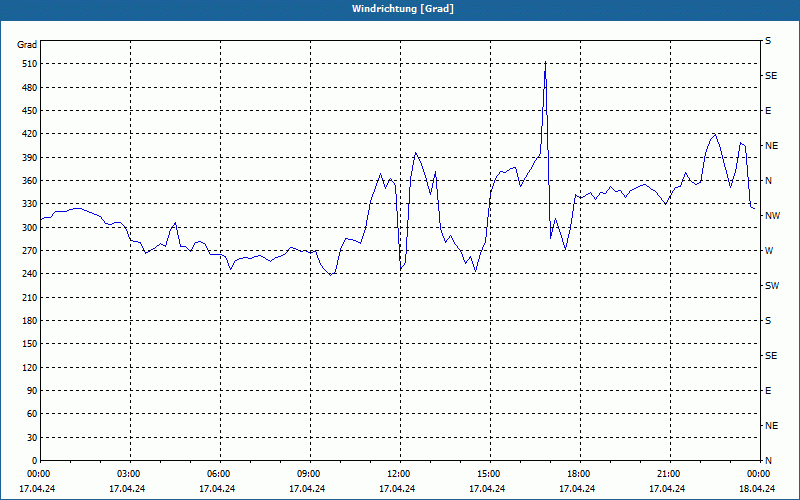Click the 09:00 time axis label

pos(310,474)
